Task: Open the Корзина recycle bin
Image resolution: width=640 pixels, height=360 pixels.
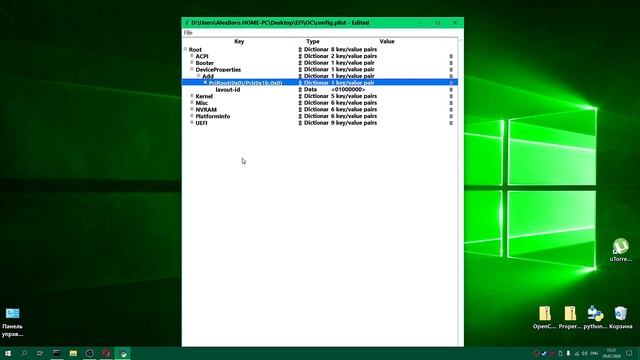Action: pyautogui.click(x=620, y=318)
